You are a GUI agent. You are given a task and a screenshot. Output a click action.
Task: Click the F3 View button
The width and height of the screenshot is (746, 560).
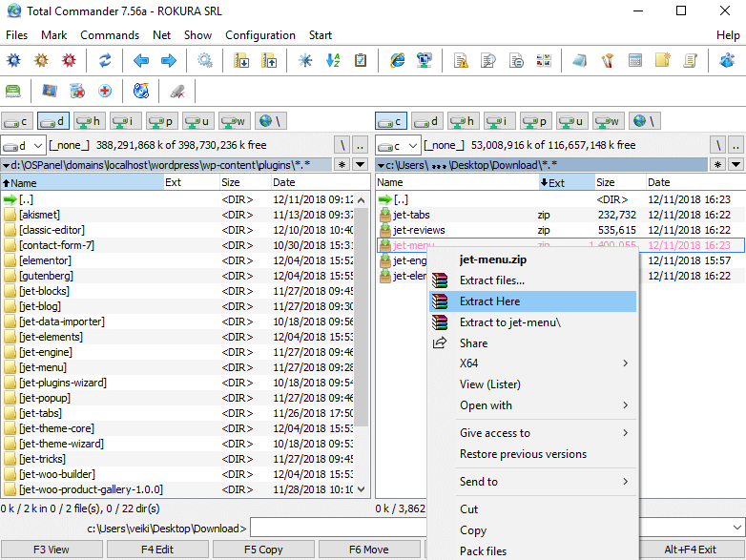[x=52, y=550]
